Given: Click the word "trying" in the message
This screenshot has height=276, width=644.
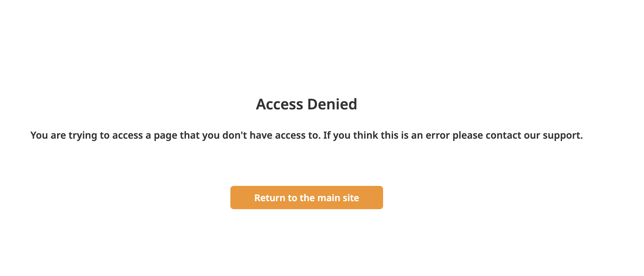Looking at the screenshot, I should [83, 136].
